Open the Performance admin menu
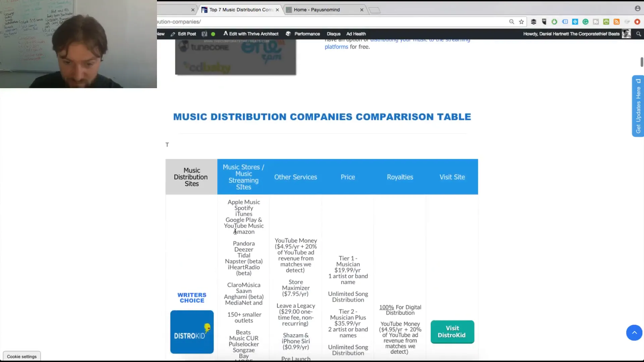This screenshot has height=362, width=644. [x=303, y=34]
